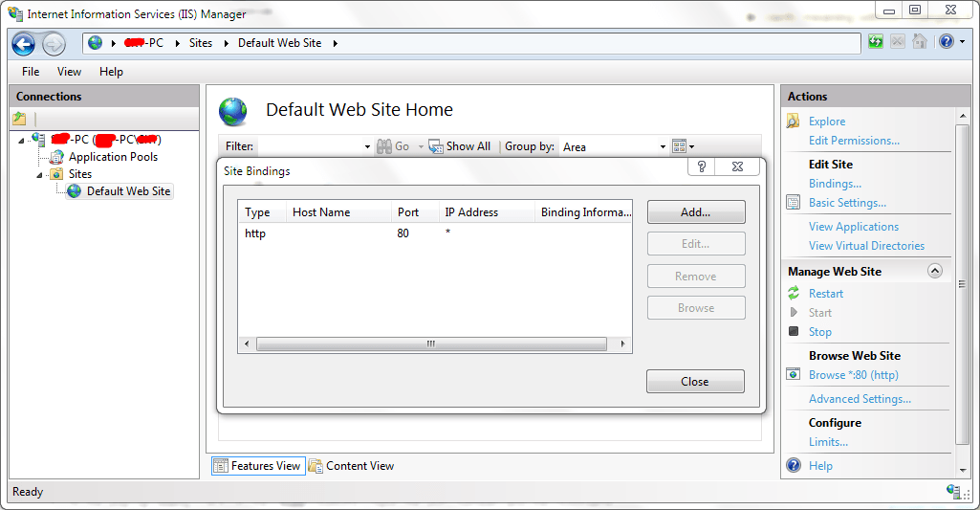The width and height of the screenshot is (980, 510).
Task: Click the globe icon in address bar
Action: coord(95,42)
